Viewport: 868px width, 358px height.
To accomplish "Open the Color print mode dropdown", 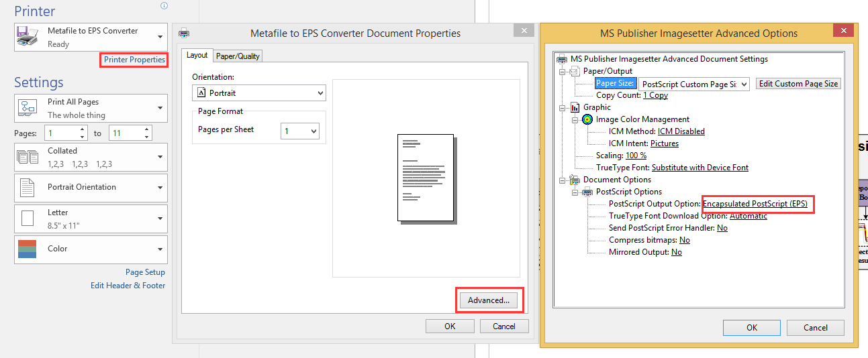I will coord(91,249).
